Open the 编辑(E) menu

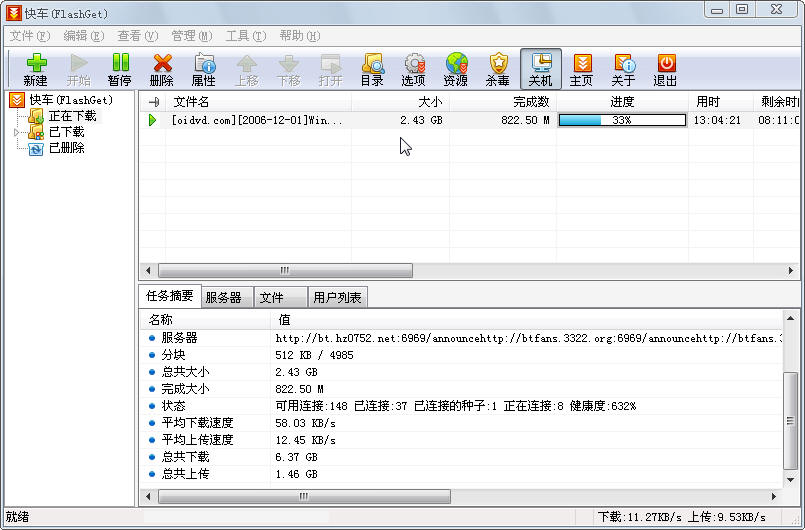coord(84,36)
